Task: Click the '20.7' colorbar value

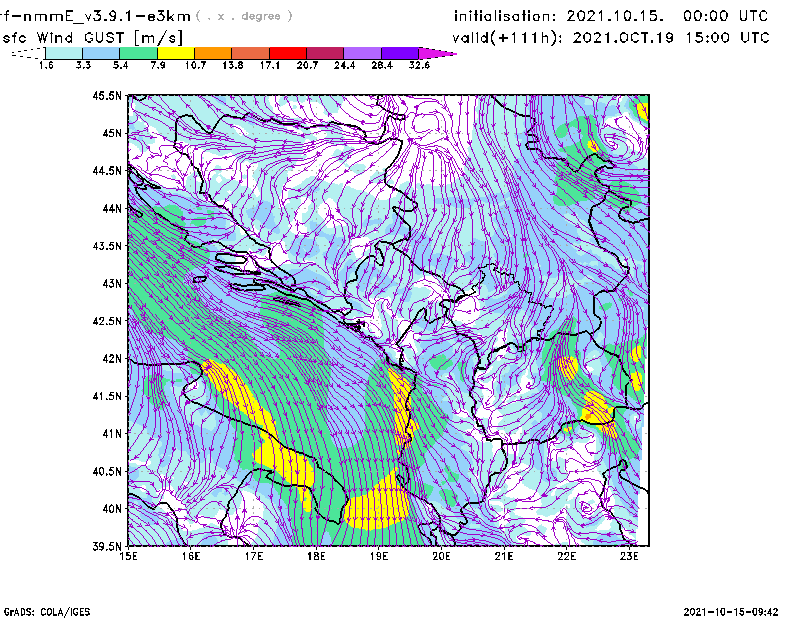Action: (x=307, y=65)
